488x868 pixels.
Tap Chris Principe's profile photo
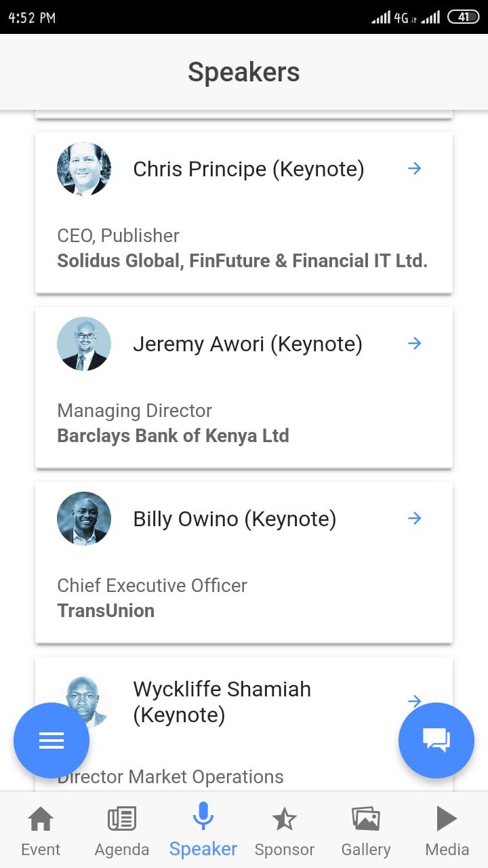(84, 169)
